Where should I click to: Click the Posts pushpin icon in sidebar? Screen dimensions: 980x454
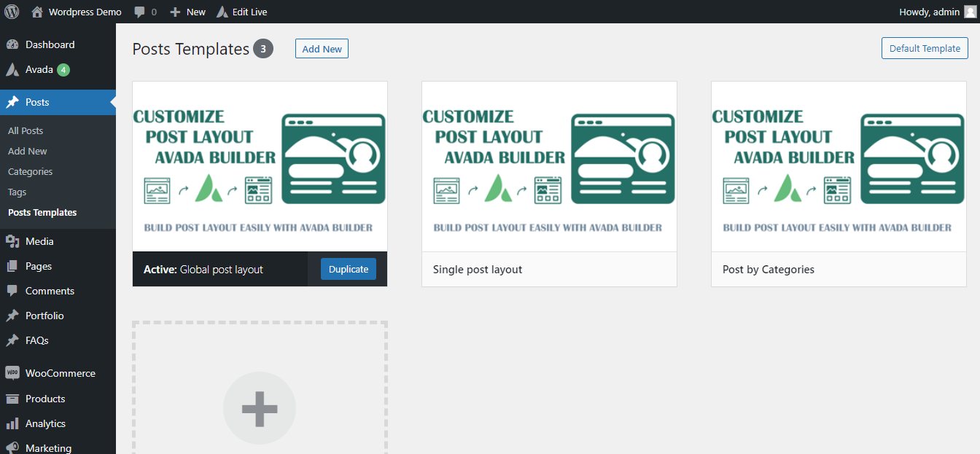click(x=12, y=102)
